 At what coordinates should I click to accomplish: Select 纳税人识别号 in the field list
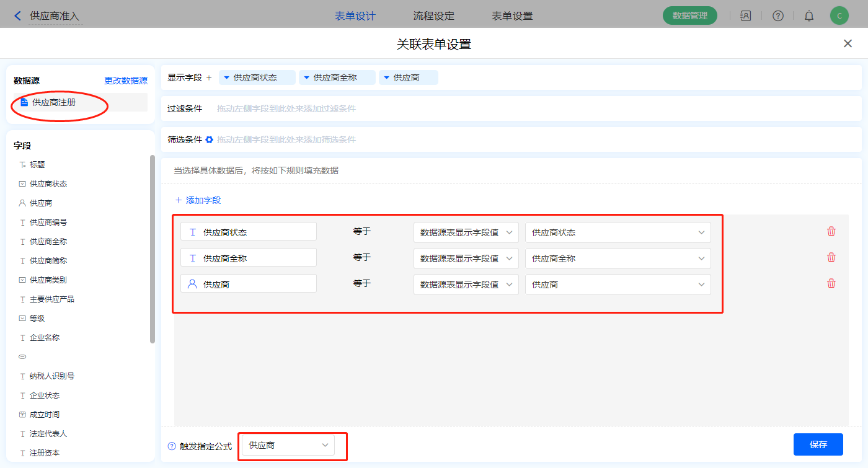tap(52, 376)
